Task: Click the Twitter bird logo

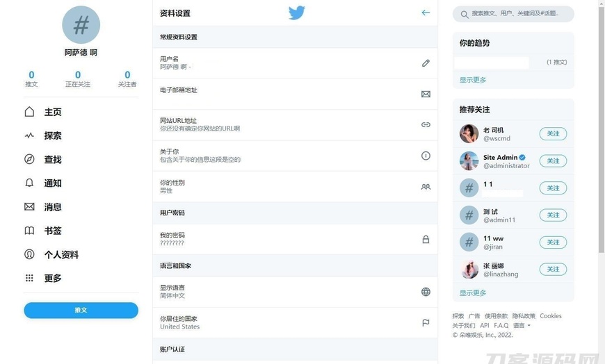Action: pyautogui.click(x=297, y=13)
